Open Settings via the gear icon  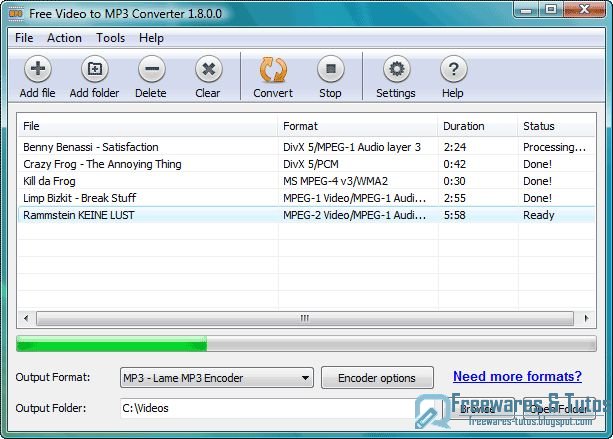[396, 69]
